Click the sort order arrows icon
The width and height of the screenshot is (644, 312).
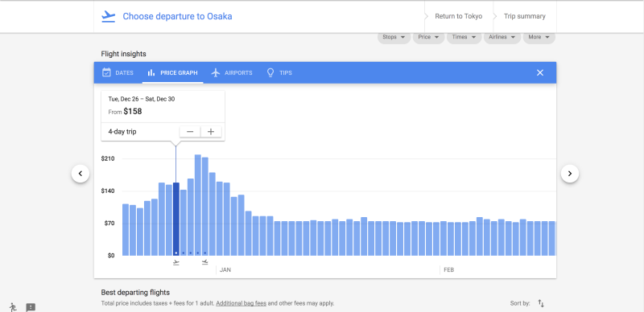tap(541, 304)
